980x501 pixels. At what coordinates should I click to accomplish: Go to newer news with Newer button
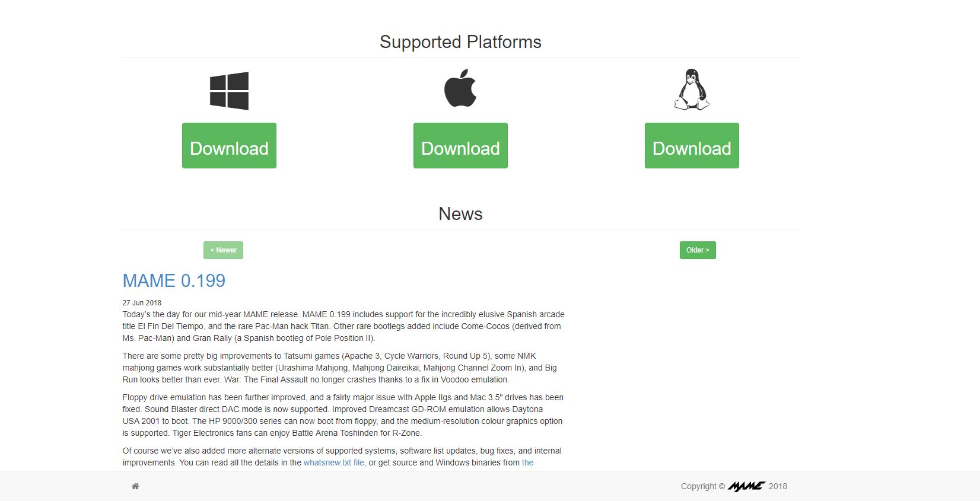click(x=223, y=250)
